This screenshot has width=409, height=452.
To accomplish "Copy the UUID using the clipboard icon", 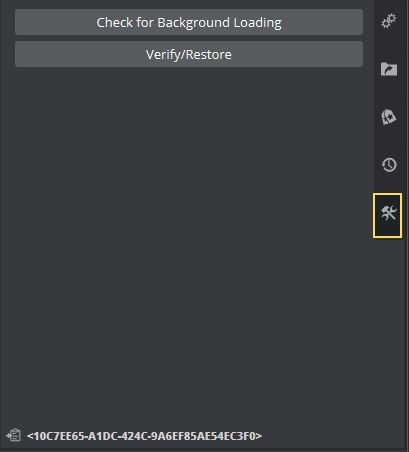I will click(x=14, y=435).
